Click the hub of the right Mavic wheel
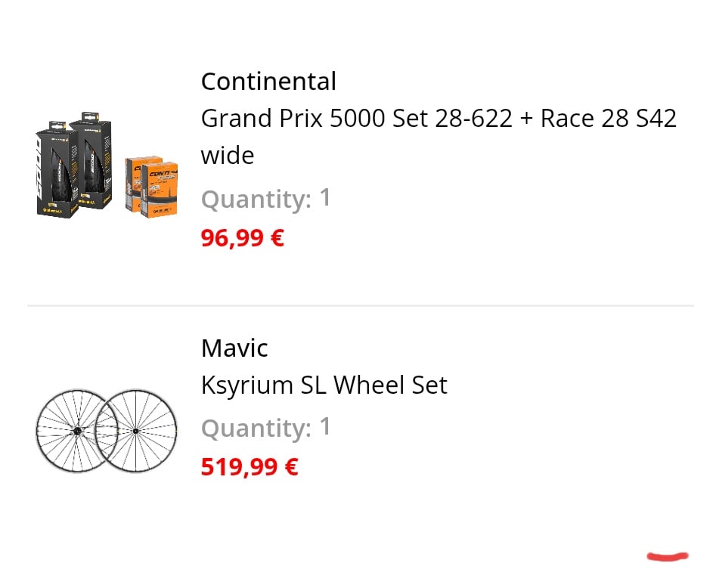Viewport: 716px width, 588px height. pyautogui.click(x=135, y=431)
